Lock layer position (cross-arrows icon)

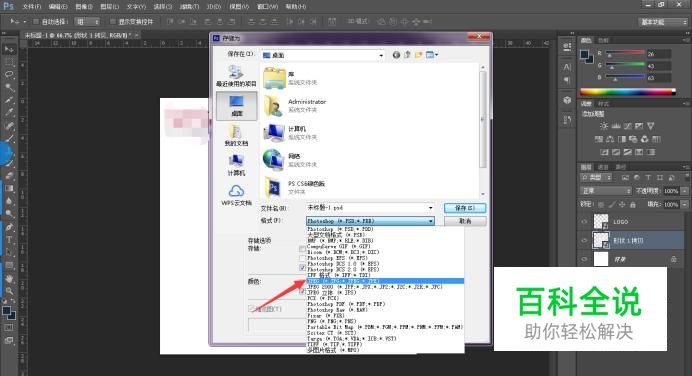click(x=622, y=204)
